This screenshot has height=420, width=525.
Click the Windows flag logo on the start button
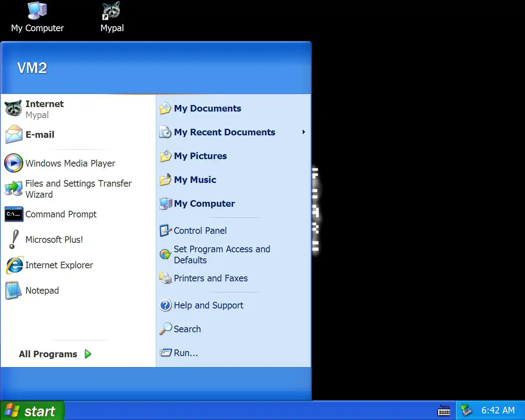tap(11, 411)
